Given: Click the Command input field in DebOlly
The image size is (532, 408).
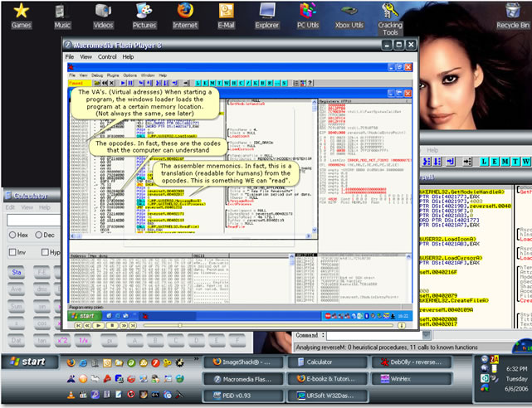Looking at the screenshot, I should click(x=374, y=335).
